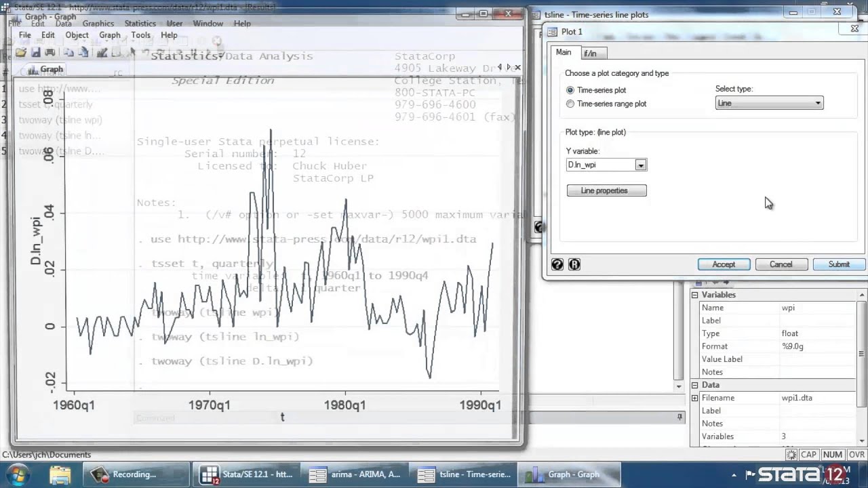
Task: Switch to Stata/SE 12.1 taskbar button
Action: tap(245, 474)
